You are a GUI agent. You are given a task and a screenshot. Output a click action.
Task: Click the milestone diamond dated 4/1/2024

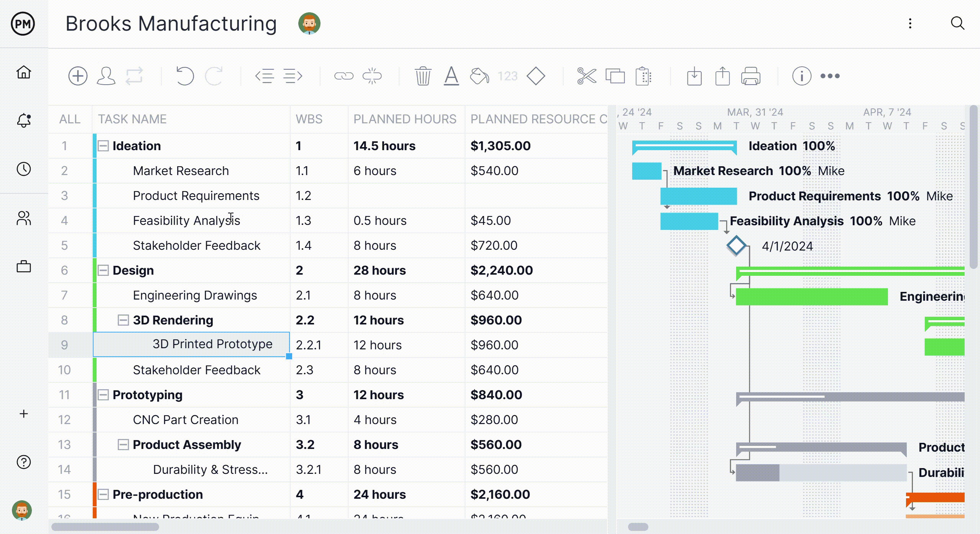(736, 246)
